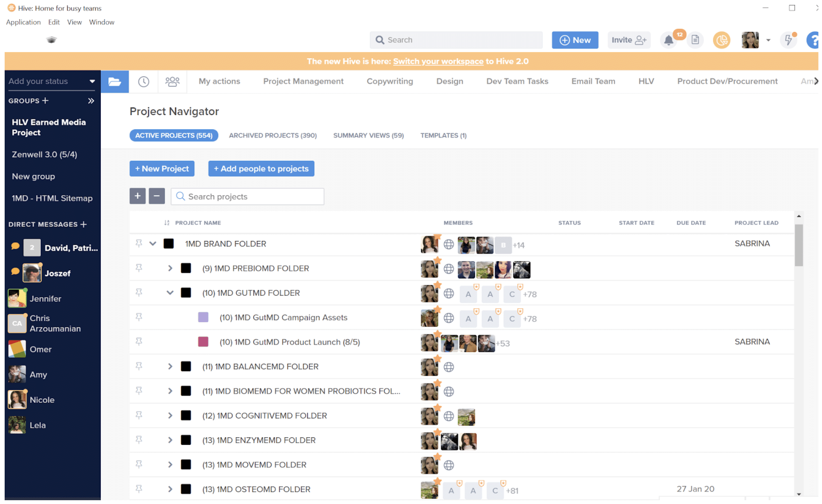Click the sort icon beside Project Name

[167, 223]
